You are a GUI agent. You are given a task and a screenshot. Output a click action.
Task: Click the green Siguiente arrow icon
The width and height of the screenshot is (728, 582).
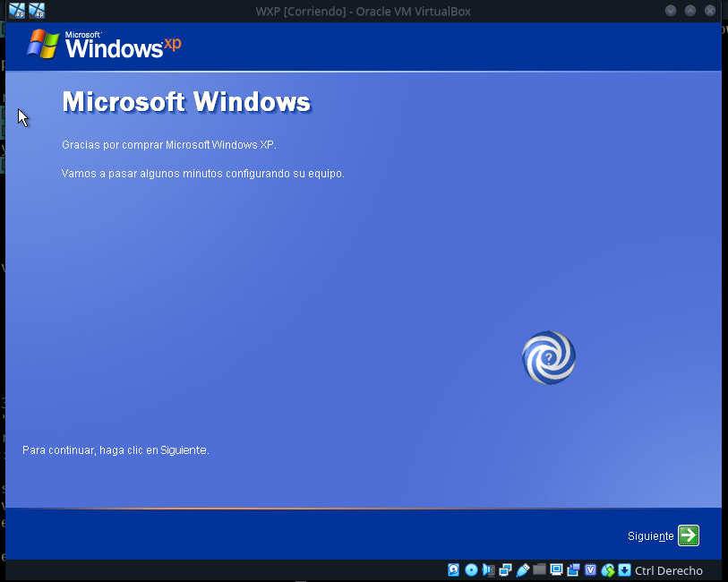coord(689,535)
